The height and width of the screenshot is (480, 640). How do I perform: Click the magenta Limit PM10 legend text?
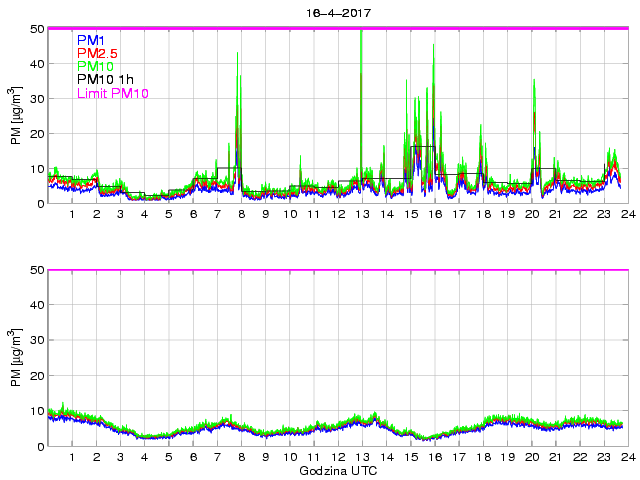tap(112, 93)
